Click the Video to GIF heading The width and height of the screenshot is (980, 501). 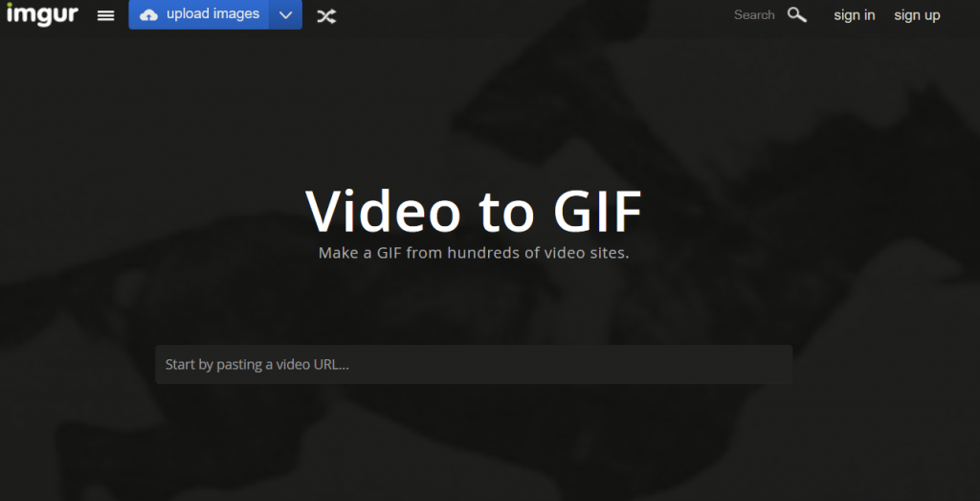tap(473, 210)
